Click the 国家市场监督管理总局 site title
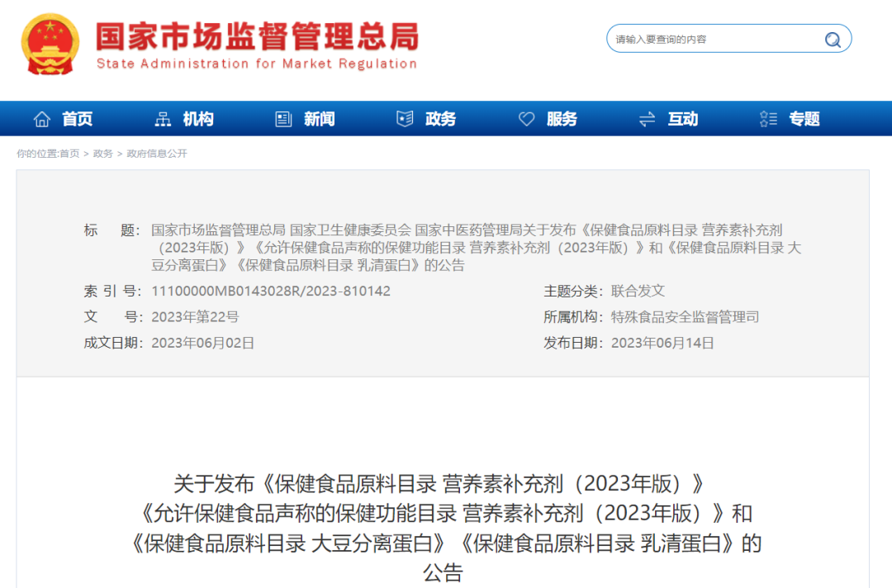Screen dimensions: 892x588 (257, 36)
